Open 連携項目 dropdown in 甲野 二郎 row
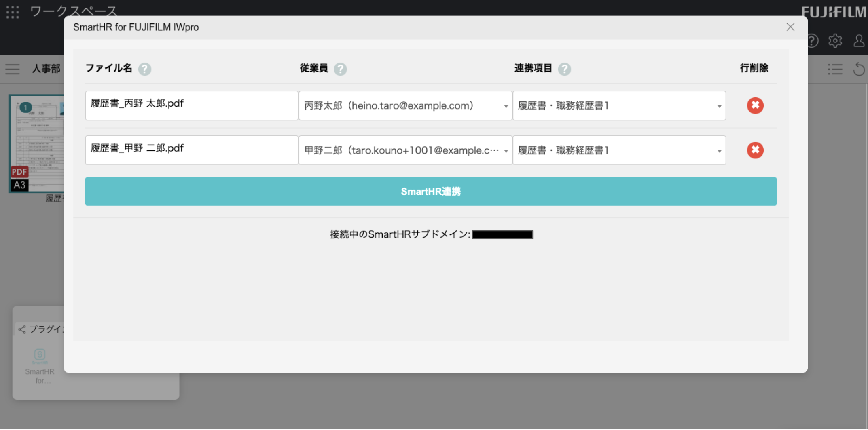This screenshot has height=430, width=868. click(x=619, y=150)
